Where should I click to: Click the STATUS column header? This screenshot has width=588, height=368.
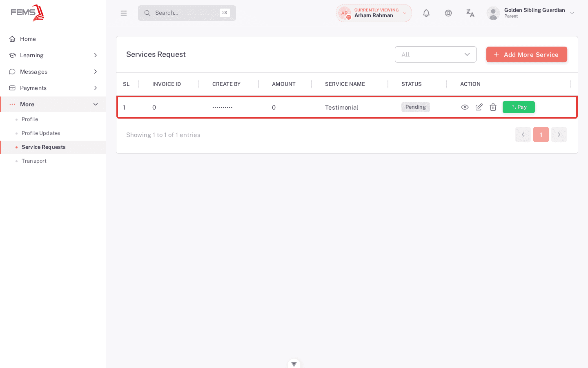click(412, 84)
